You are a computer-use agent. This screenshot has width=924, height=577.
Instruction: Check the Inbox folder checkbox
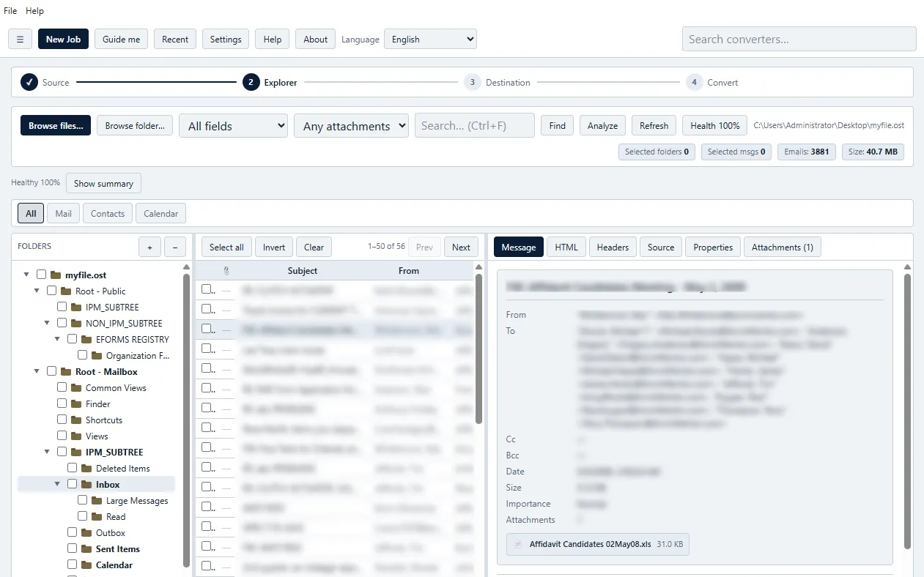pos(73,484)
